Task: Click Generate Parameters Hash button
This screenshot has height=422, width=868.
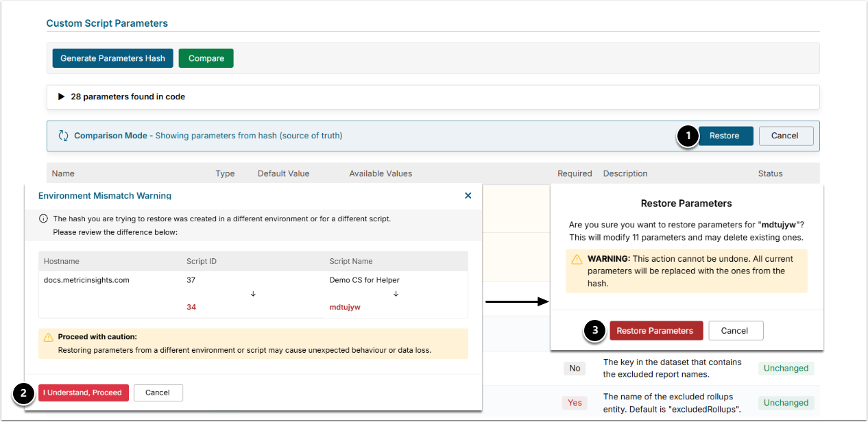Action: click(x=112, y=58)
